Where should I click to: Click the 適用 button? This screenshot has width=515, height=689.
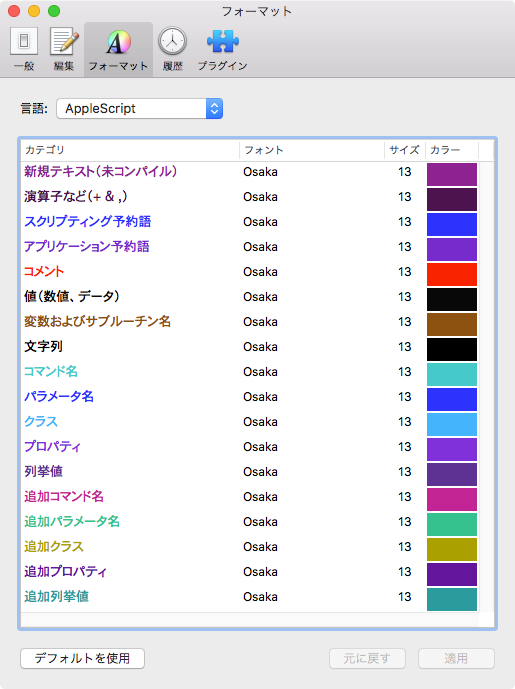coord(456,658)
